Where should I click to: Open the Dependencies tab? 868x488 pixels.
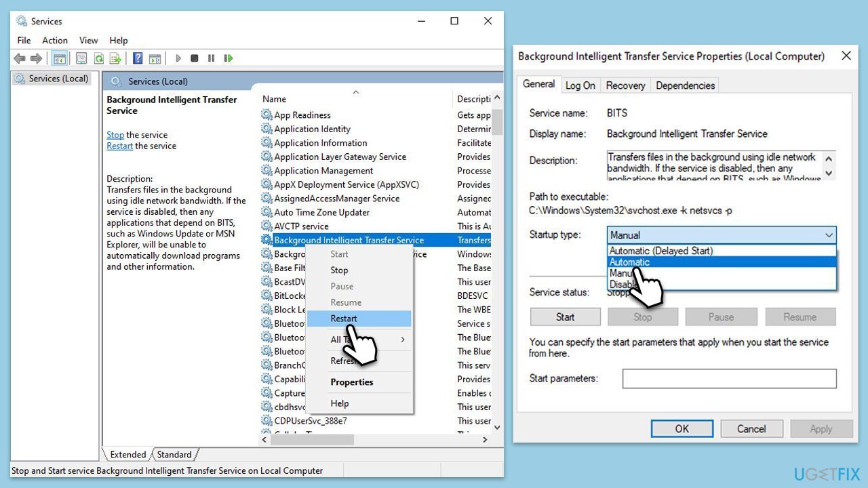tap(685, 85)
